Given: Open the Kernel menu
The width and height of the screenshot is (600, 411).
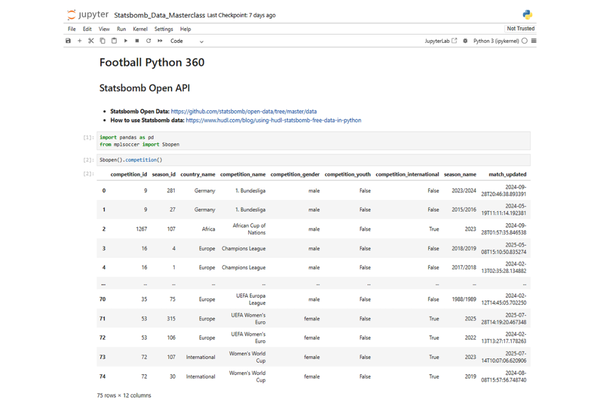Looking at the screenshot, I should pyautogui.click(x=140, y=29).
